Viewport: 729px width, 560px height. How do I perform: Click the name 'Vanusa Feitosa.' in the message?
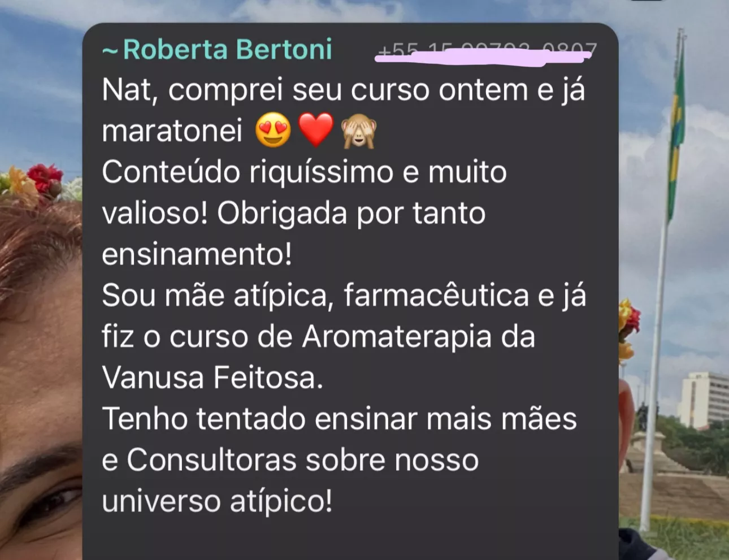(212, 377)
